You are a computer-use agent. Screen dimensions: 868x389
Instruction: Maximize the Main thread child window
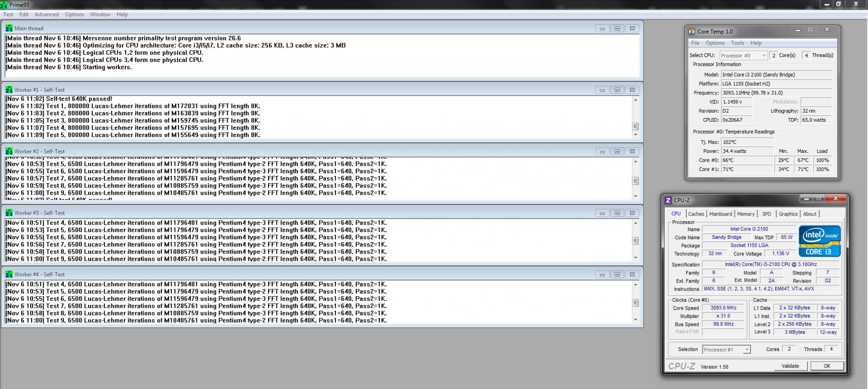click(617, 28)
